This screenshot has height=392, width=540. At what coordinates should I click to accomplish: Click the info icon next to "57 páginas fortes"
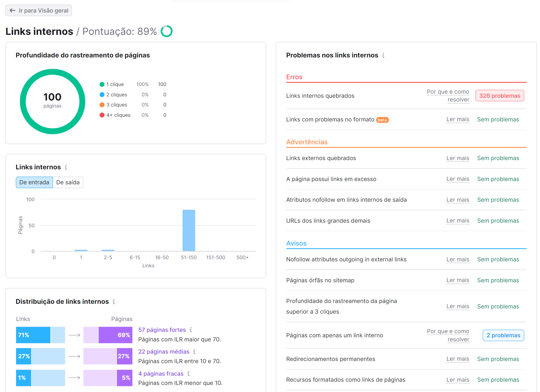[x=191, y=330]
